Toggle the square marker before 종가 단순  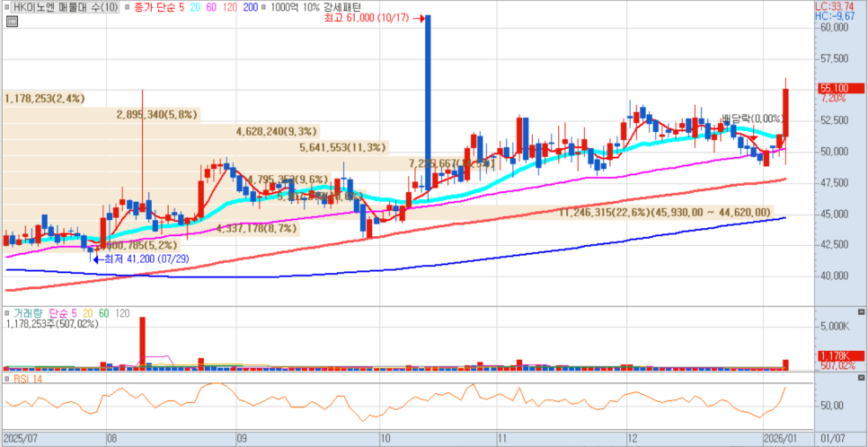(x=127, y=7)
